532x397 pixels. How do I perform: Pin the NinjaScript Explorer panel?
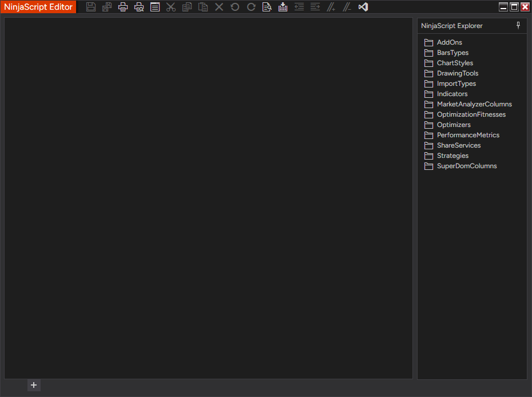point(518,25)
